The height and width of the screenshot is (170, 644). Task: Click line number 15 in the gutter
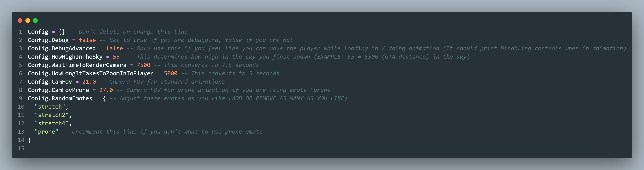pyautogui.click(x=21, y=148)
